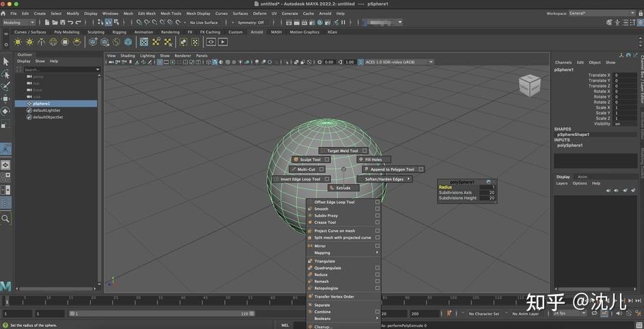Image resolution: width=644 pixels, height=329 pixels.
Task: Switch to the Arnold shelf tab
Action: pos(256,32)
